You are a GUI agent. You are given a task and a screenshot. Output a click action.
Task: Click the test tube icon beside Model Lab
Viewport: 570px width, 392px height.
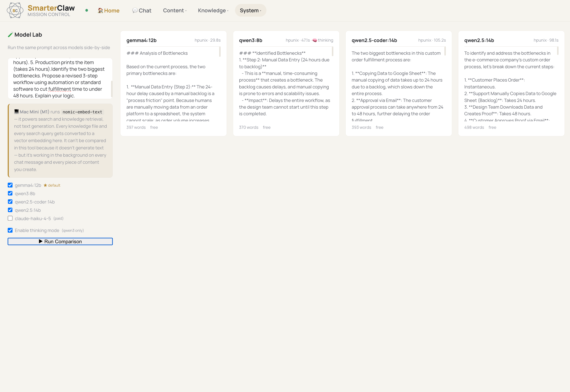coord(10,35)
